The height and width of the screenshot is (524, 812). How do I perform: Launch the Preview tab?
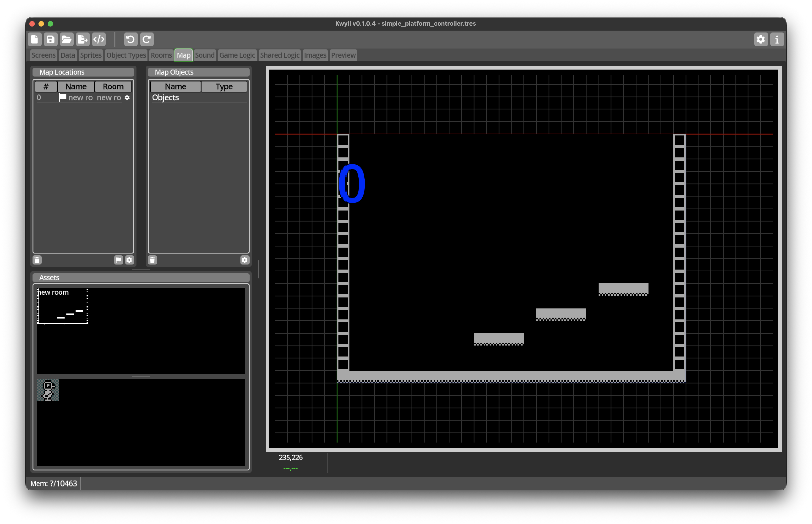point(343,55)
